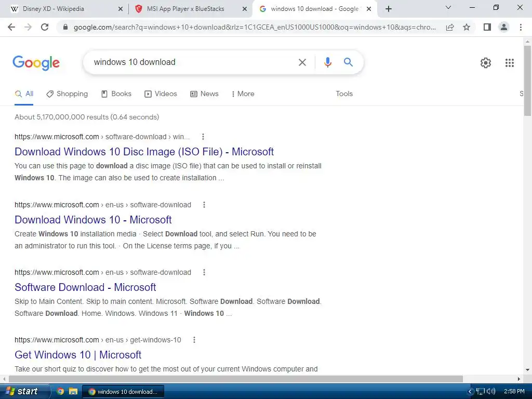
Task: Go to Google homepage via logo
Action: click(36, 63)
